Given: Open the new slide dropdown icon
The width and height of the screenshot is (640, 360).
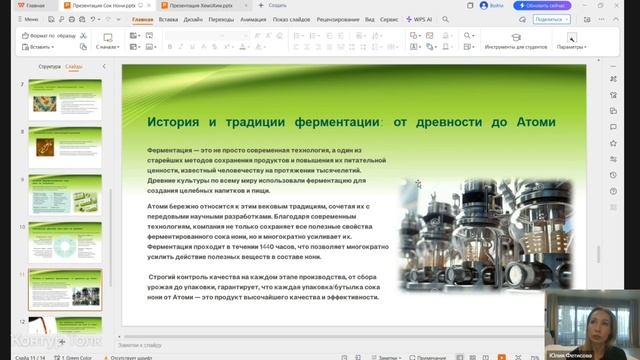Looking at the screenshot, I should tap(135, 36).
